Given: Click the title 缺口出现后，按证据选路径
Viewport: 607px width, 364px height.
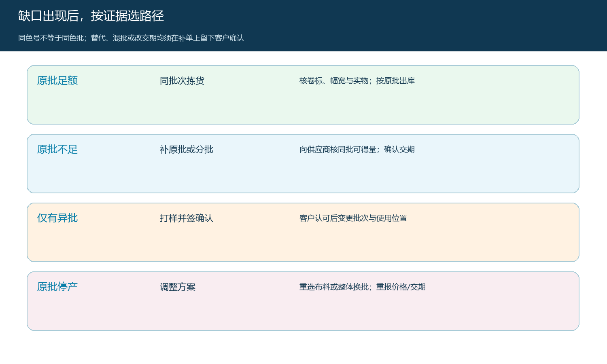Looking at the screenshot, I should coord(91,16).
